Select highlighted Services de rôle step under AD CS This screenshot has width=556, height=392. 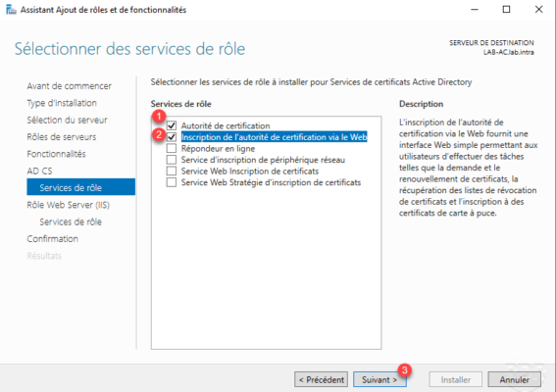tap(80, 187)
